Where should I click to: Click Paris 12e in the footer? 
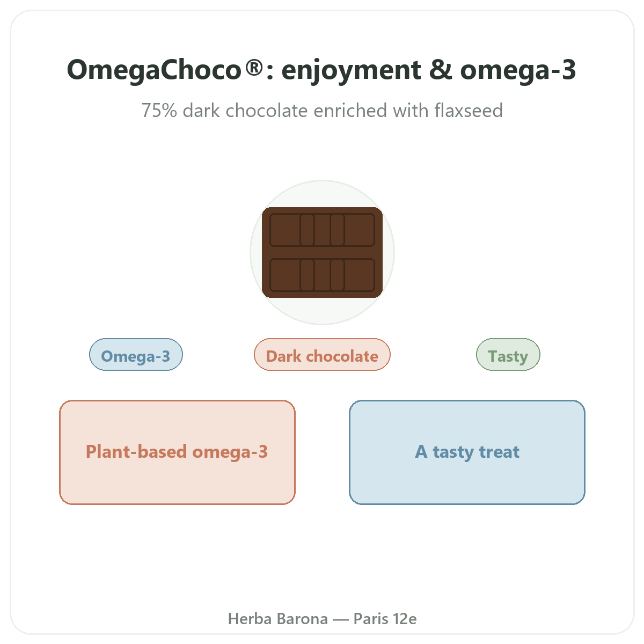point(385,619)
